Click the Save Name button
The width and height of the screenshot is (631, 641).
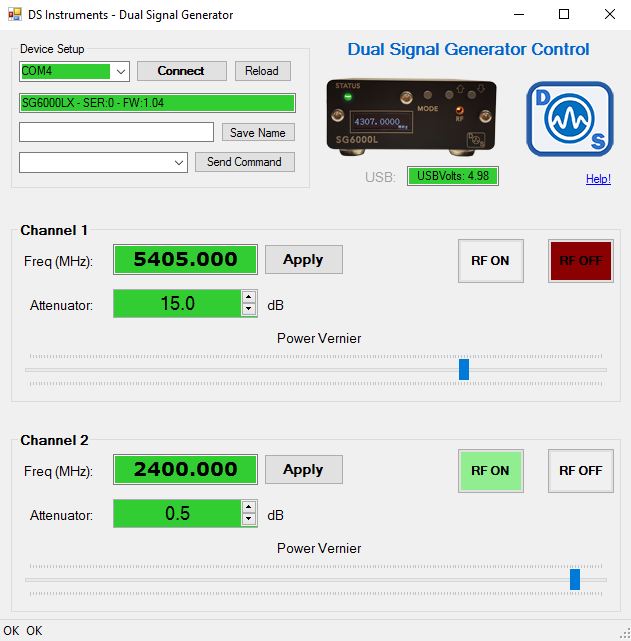coord(257,133)
